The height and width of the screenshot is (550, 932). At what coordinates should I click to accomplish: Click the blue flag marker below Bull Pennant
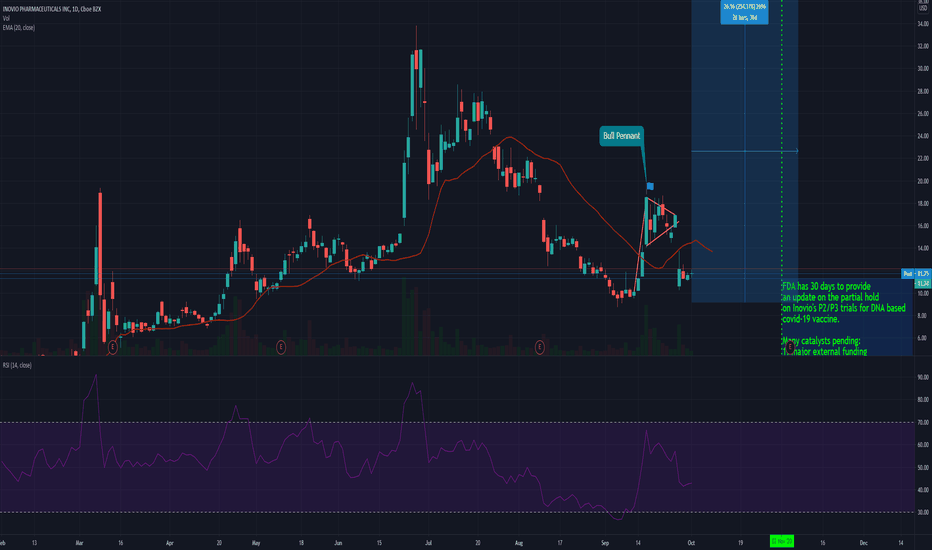[650, 186]
